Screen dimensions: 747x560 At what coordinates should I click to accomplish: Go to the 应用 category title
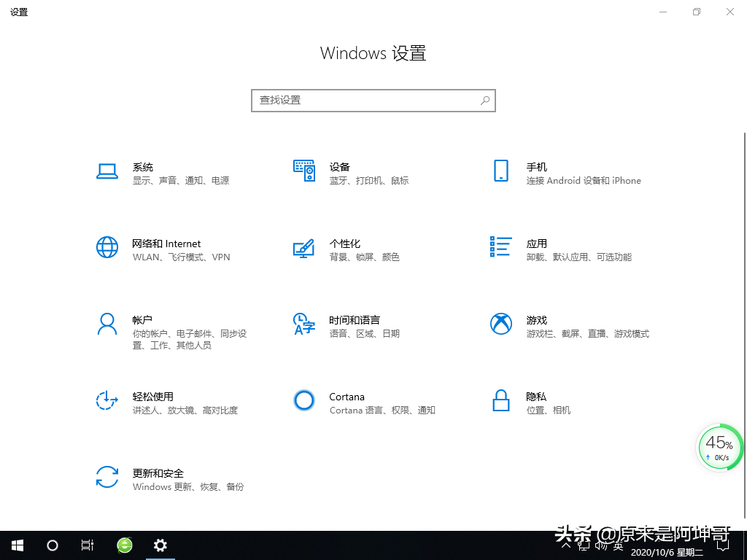(536, 244)
